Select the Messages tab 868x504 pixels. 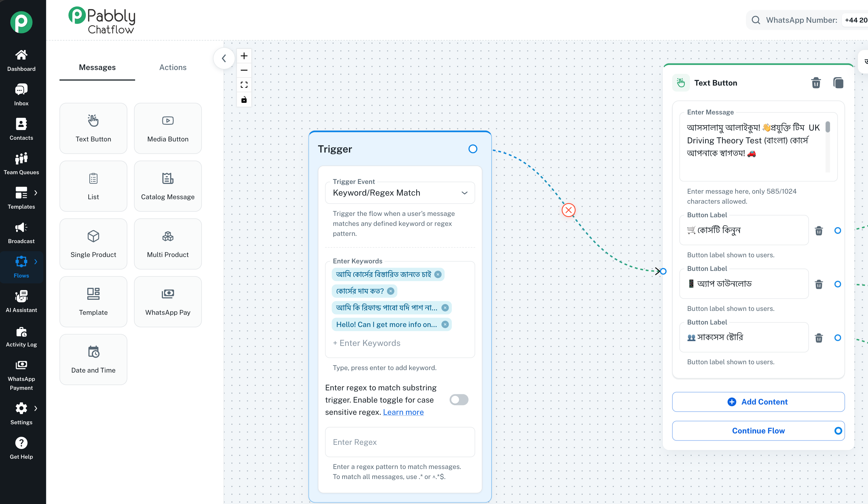coord(97,68)
